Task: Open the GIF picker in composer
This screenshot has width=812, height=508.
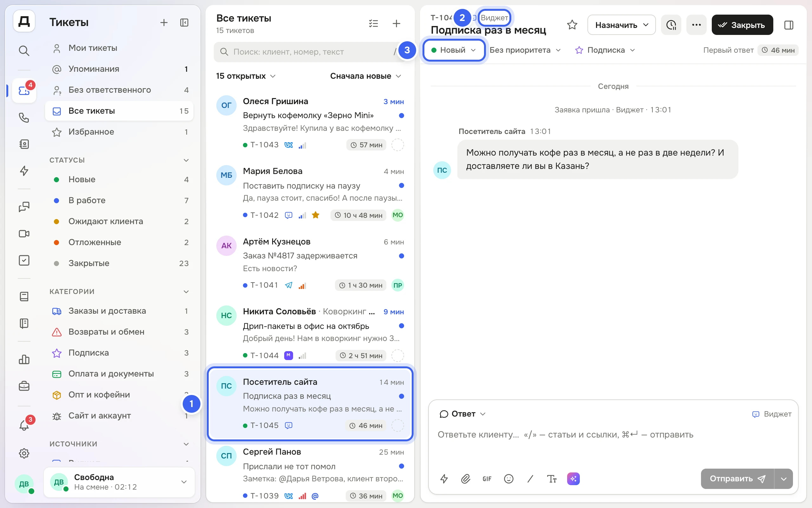Action: pyautogui.click(x=487, y=479)
